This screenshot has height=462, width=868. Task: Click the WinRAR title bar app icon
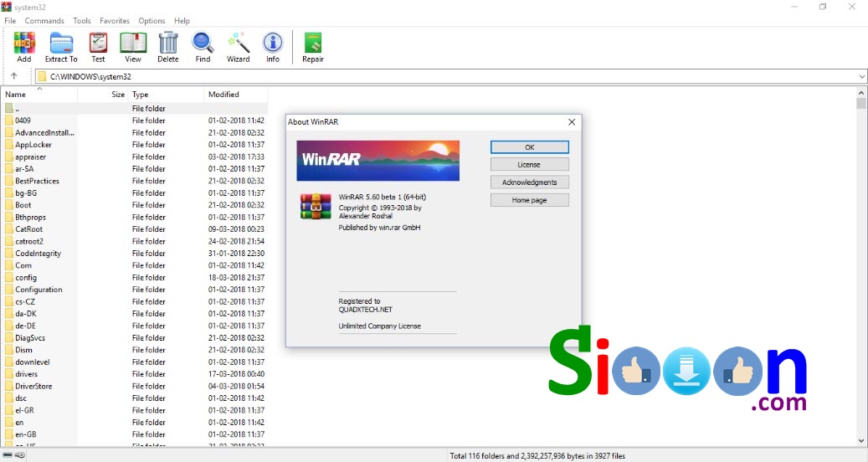6,7
